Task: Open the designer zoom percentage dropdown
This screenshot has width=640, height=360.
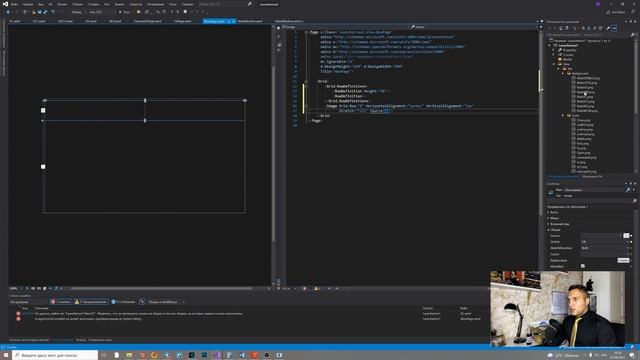Action: coord(15,288)
